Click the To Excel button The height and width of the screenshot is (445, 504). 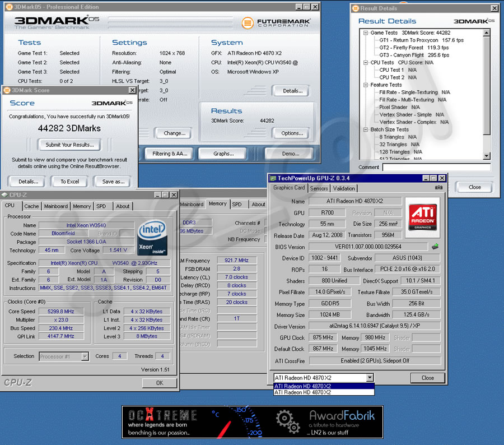pyautogui.click(x=70, y=182)
